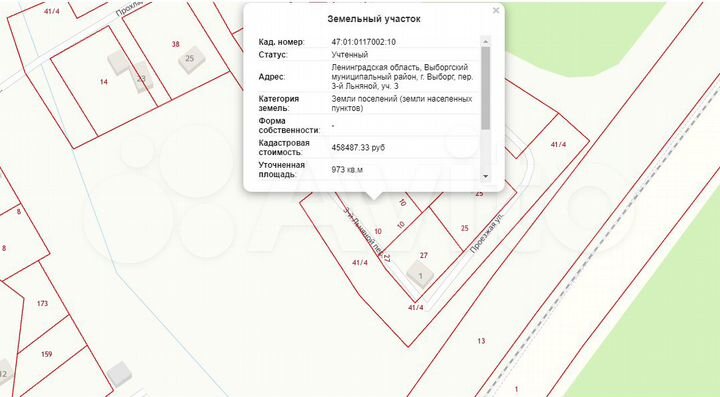Select parcel labeled 13 on map
The image size is (720, 397).
(481, 341)
